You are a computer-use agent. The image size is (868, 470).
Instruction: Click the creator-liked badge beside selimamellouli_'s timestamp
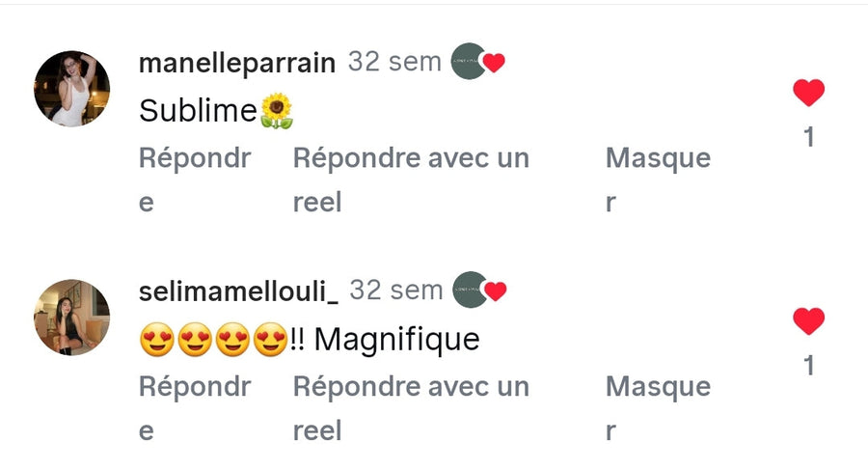coord(479,290)
